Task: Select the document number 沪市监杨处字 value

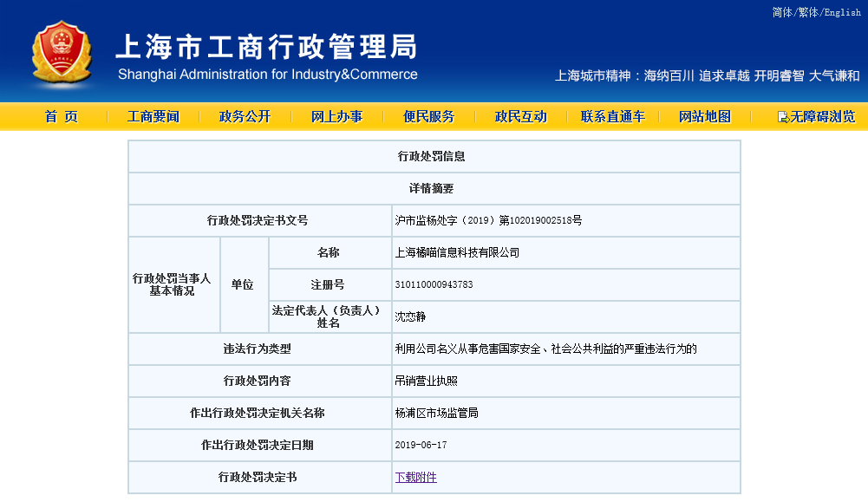Action: click(488, 220)
